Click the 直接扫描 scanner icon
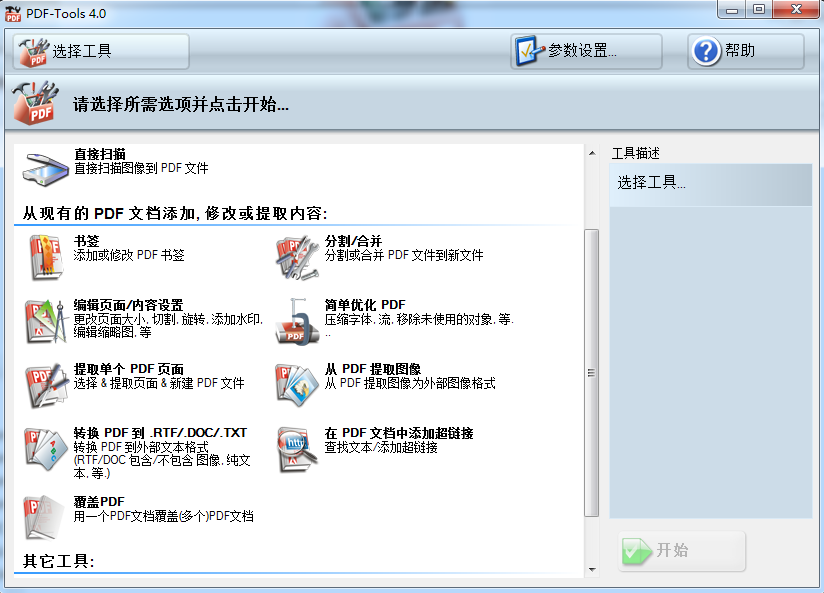 point(46,169)
